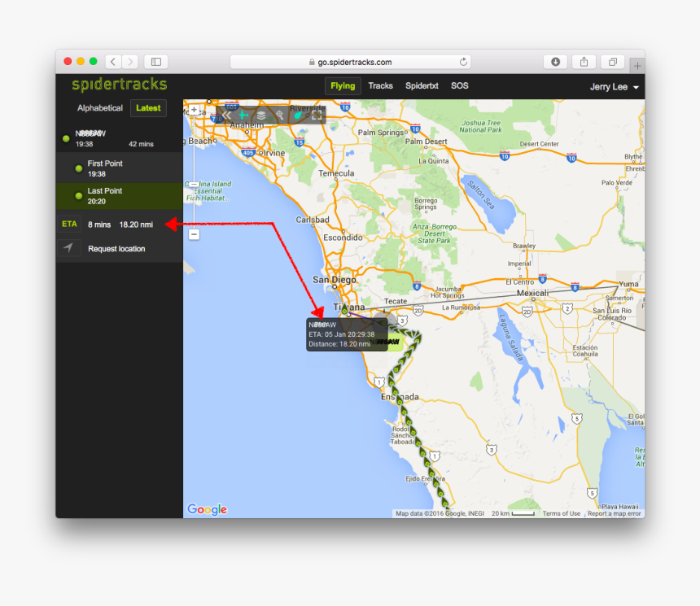Open the map layers stack icon
The image size is (700, 606).
coord(261,116)
